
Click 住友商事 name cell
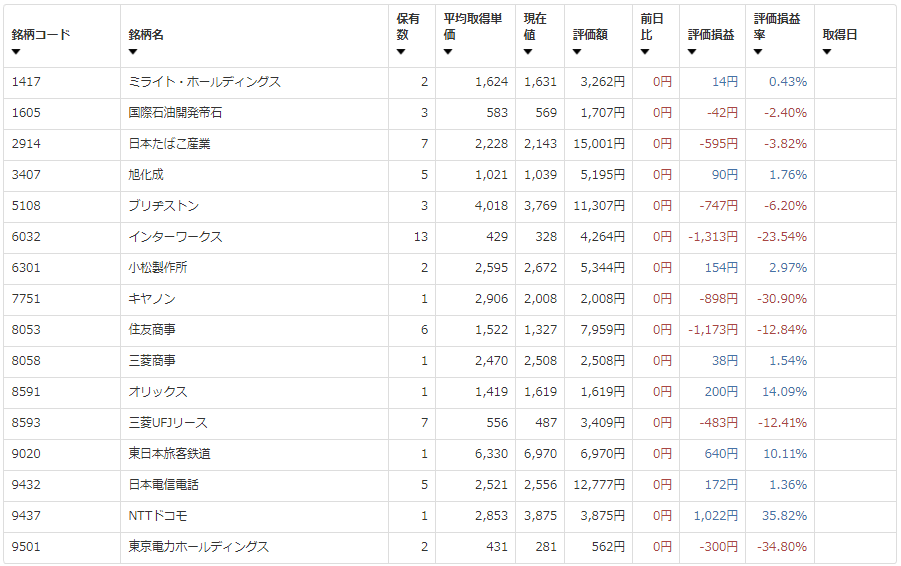pyautogui.click(x=152, y=330)
